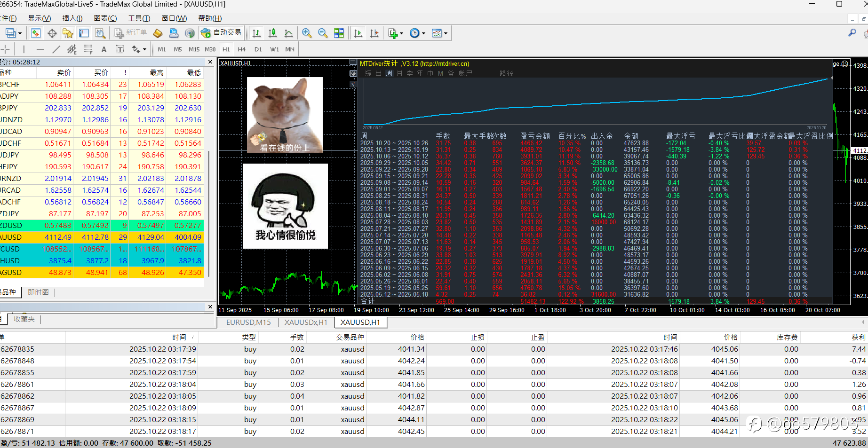
Task: Switch chart to candlestick style
Action: [272, 33]
